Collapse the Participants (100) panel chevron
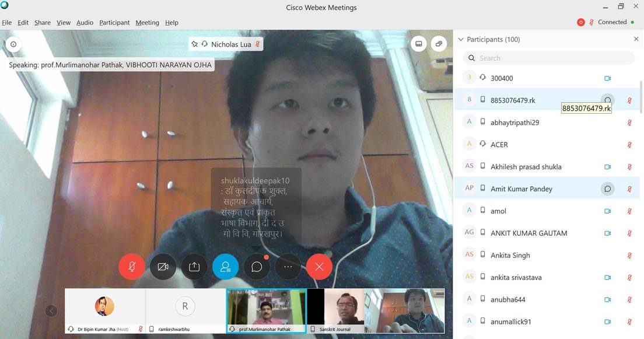This screenshot has height=339, width=644. (x=461, y=40)
